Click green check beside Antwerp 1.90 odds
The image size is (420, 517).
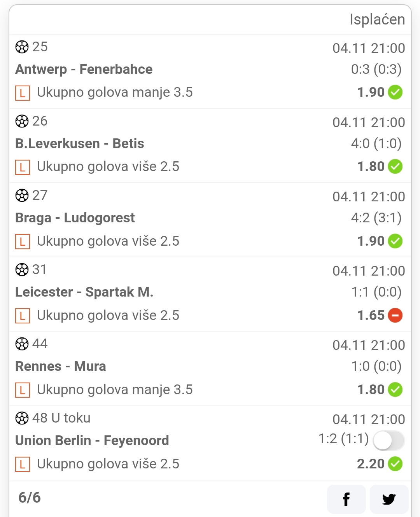(x=395, y=92)
